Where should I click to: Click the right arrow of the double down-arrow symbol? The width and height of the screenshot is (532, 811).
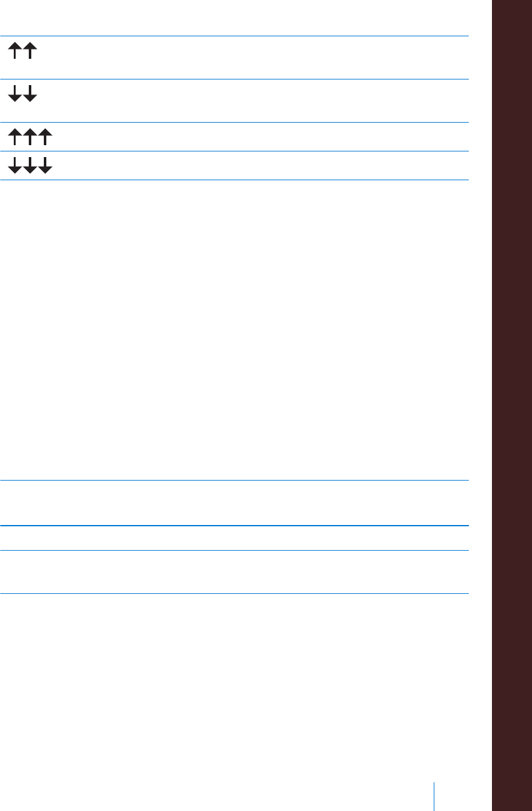pos(30,94)
